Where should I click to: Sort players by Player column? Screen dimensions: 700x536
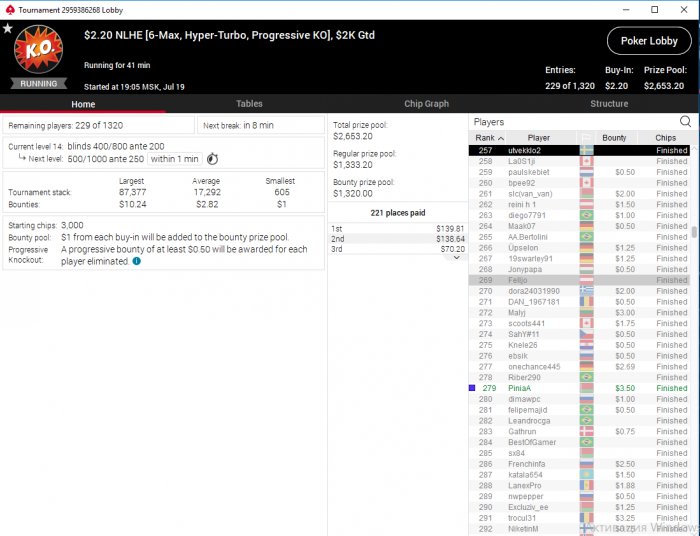pyautogui.click(x=541, y=138)
